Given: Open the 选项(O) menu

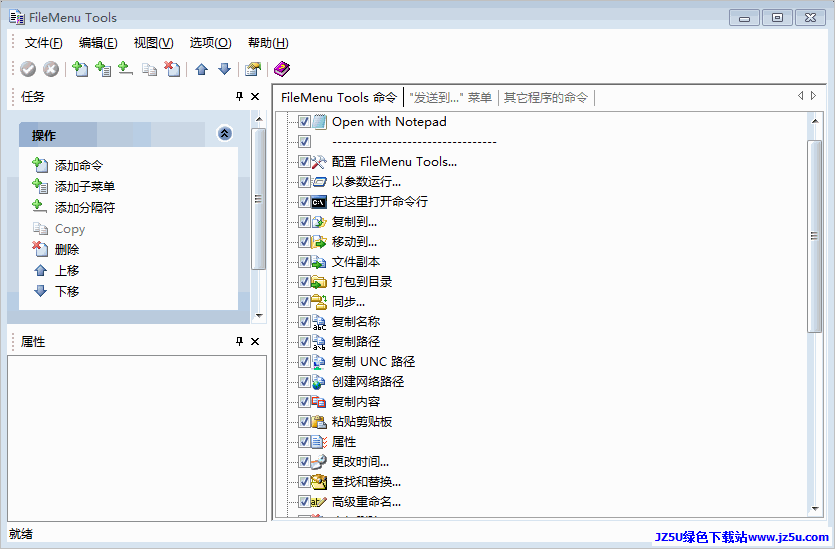Looking at the screenshot, I should pyautogui.click(x=210, y=43).
